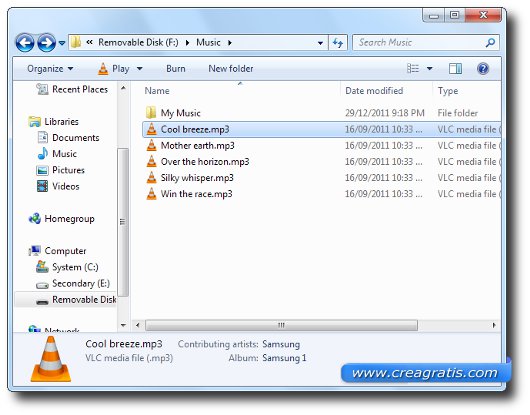This screenshot has width=530, height=415.
Task: Open System (C:) drive
Action: pyautogui.click(x=75, y=267)
